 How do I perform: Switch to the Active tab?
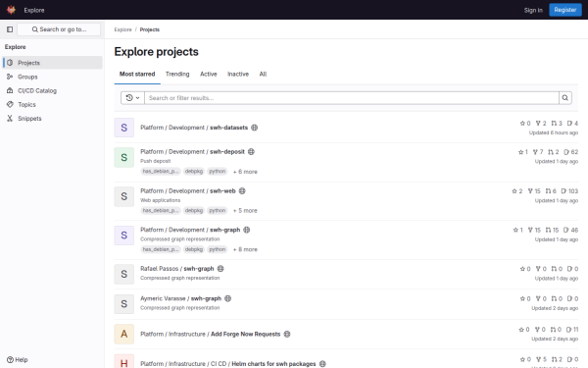pos(209,74)
